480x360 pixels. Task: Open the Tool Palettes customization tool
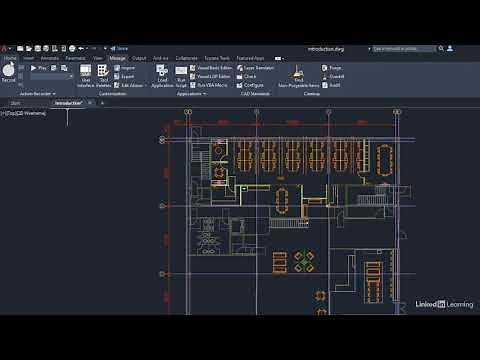coord(103,76)
